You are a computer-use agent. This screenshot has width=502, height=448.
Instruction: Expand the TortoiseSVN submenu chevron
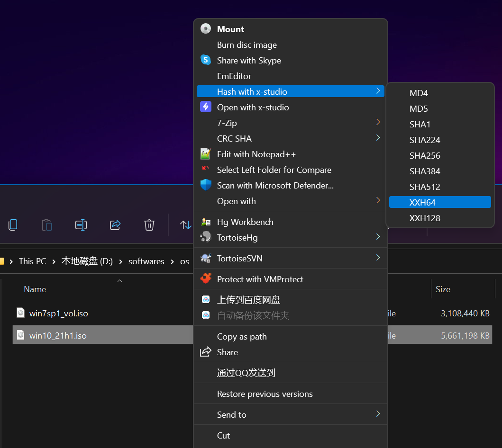point(378,258)
